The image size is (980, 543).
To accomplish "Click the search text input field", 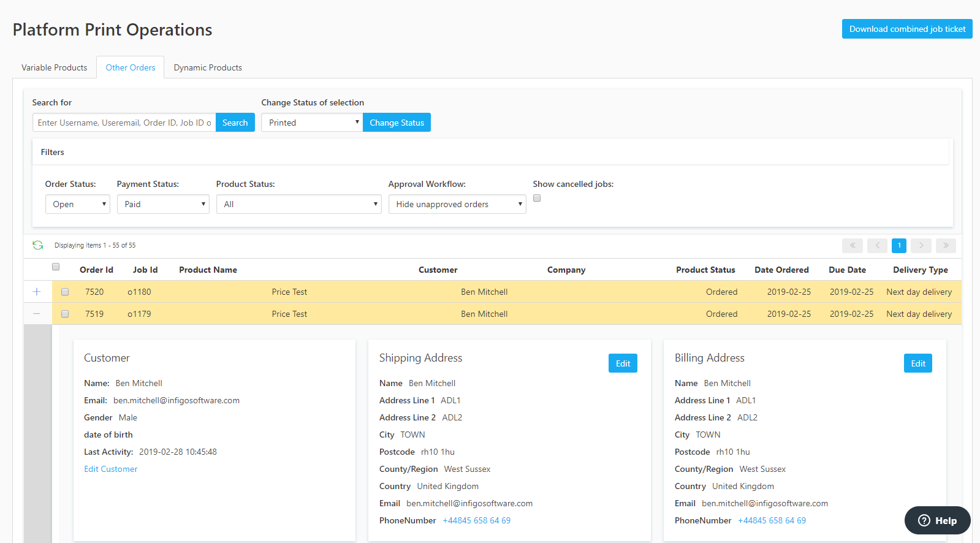I will [124, 123].
